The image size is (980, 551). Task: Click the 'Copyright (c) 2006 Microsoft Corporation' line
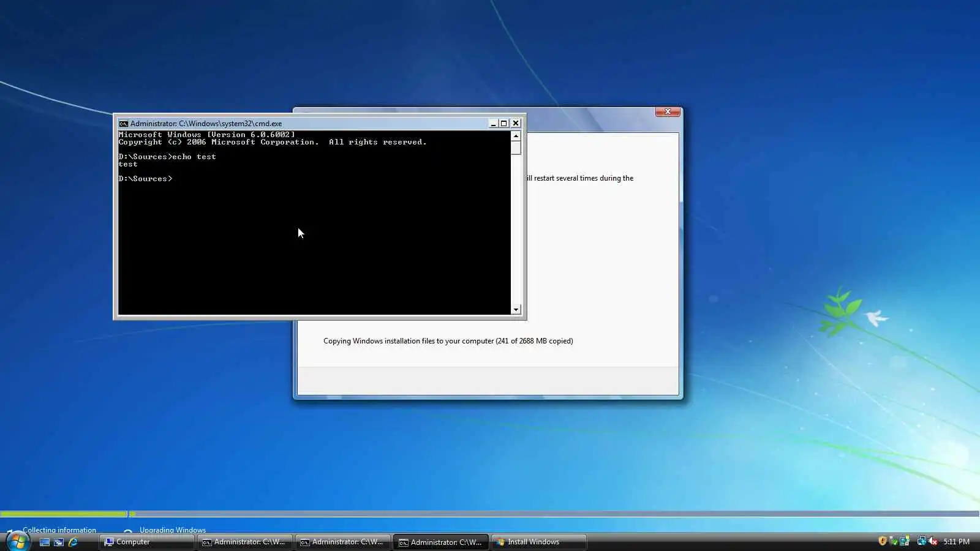[273, 142]
